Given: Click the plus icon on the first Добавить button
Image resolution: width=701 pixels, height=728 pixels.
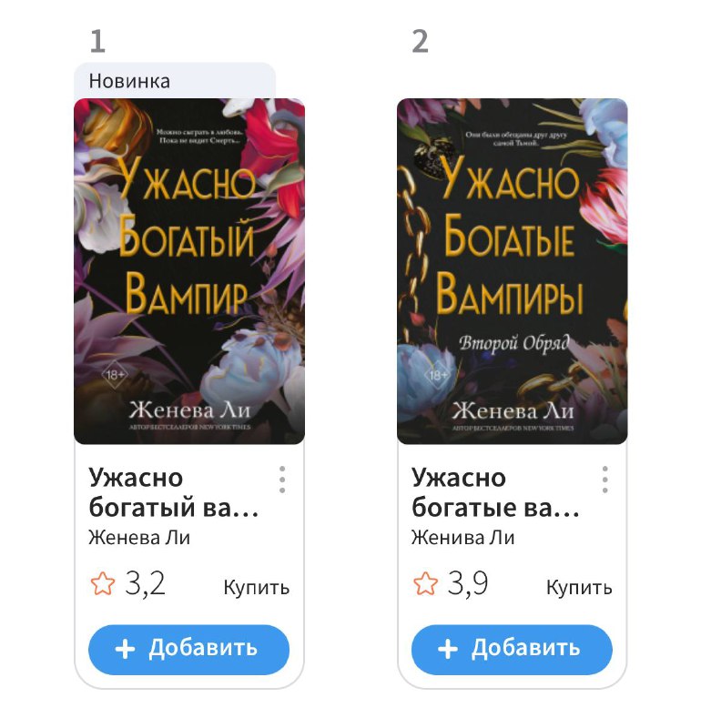Looking at the screenshot, I should click(125, 649).
